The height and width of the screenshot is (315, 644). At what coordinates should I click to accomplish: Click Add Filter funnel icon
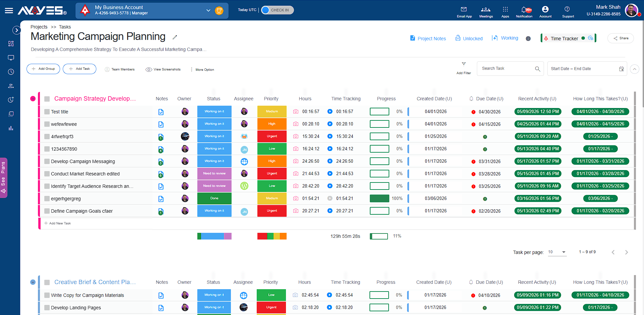point(464,64)
